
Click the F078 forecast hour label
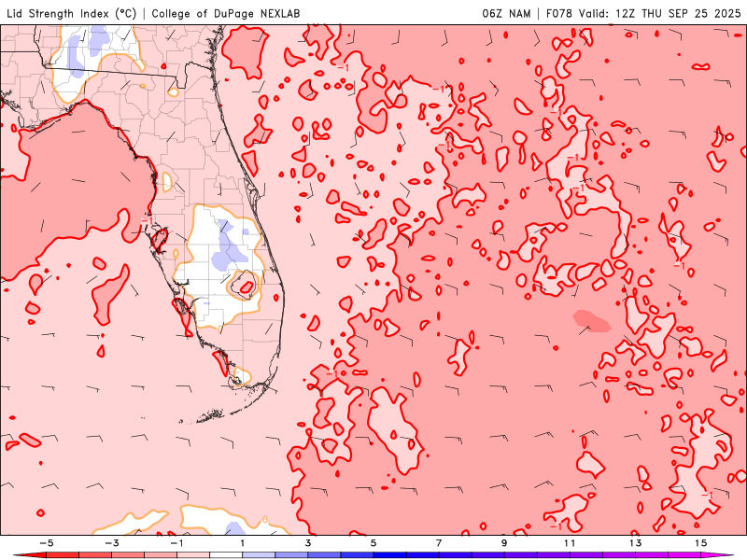[x=559, y=13]
